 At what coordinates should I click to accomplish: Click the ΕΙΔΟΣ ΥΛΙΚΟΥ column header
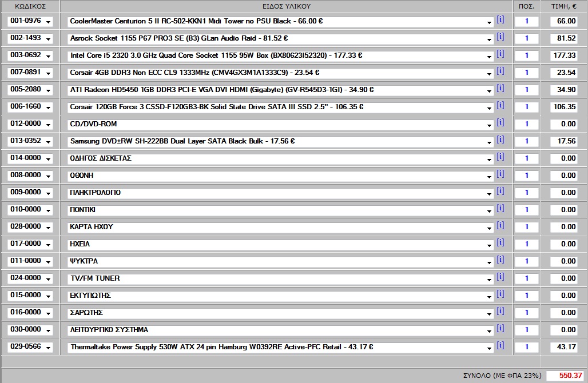(287, 6)
